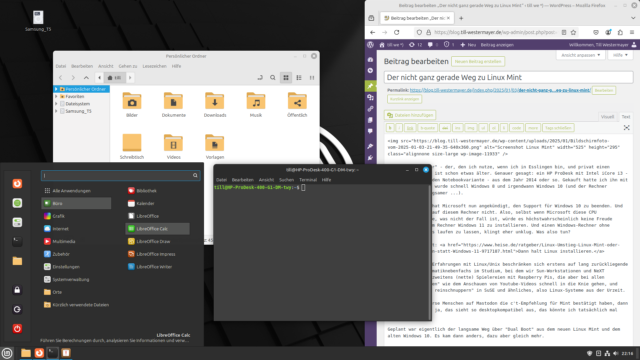Screen dimensions: 640x360
Task: Select the Schreibtisch folder
Action: 132,147
